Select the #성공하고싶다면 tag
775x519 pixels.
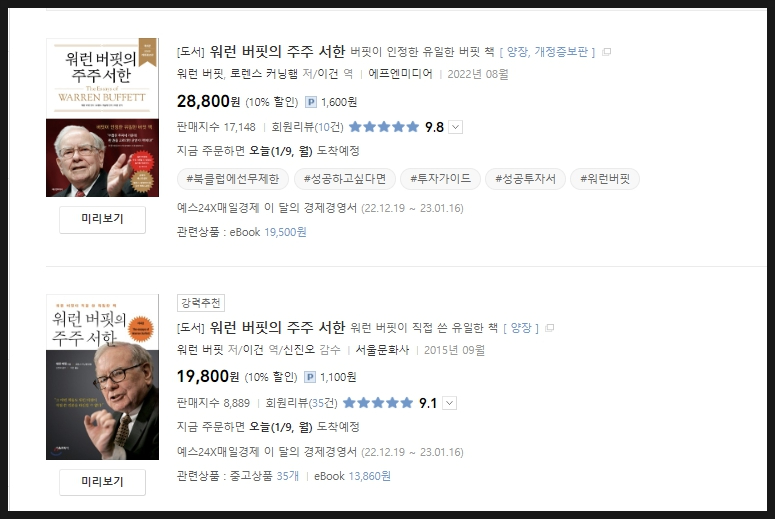click(x=345, y=179)
